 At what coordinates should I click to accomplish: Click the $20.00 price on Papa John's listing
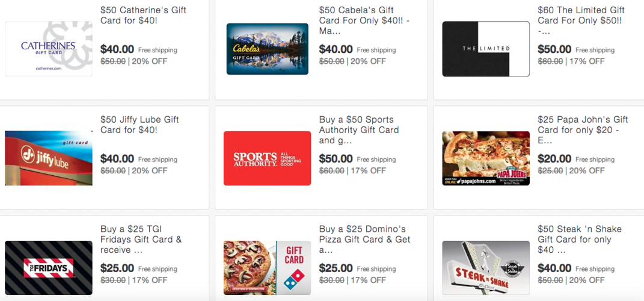pyautogui.click(x=554, y=159)
